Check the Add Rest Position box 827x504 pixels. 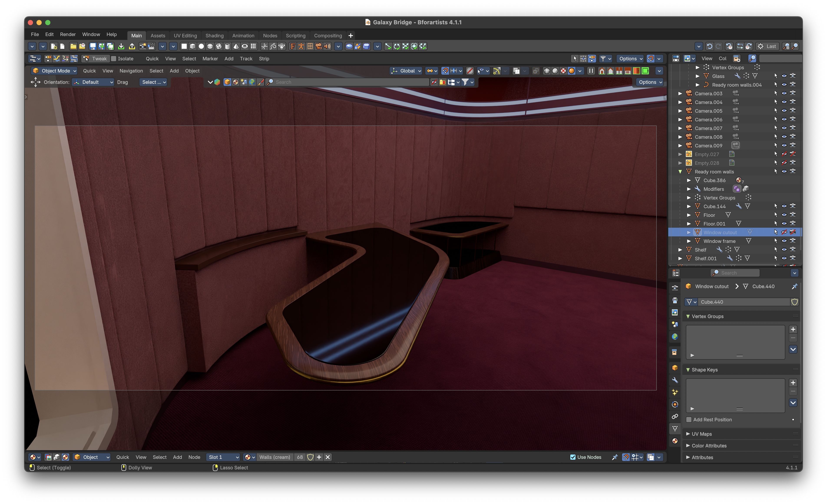[689, 419]
